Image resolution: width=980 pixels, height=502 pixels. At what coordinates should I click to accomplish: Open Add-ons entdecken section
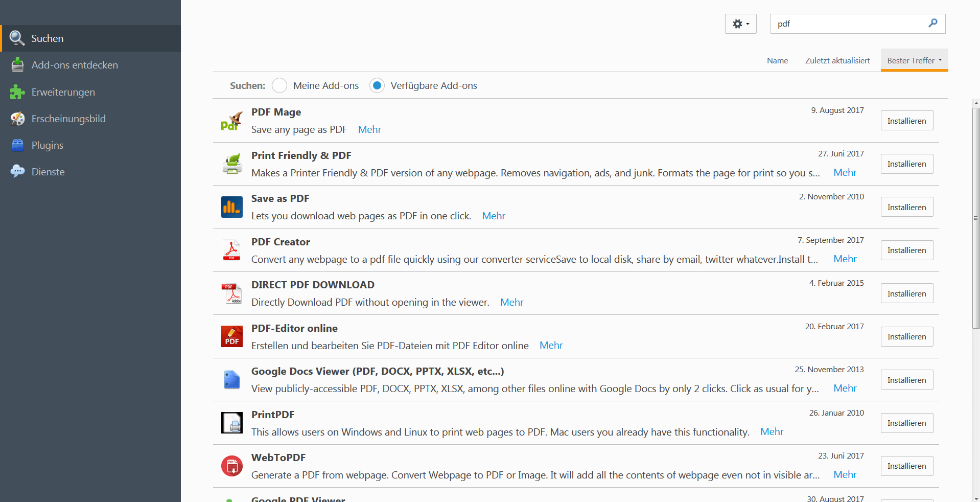click(x=90, y=65)
